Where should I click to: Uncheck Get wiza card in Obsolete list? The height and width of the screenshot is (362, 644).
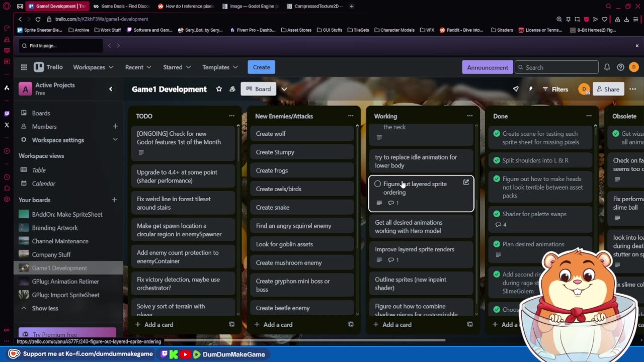(616, 134)
